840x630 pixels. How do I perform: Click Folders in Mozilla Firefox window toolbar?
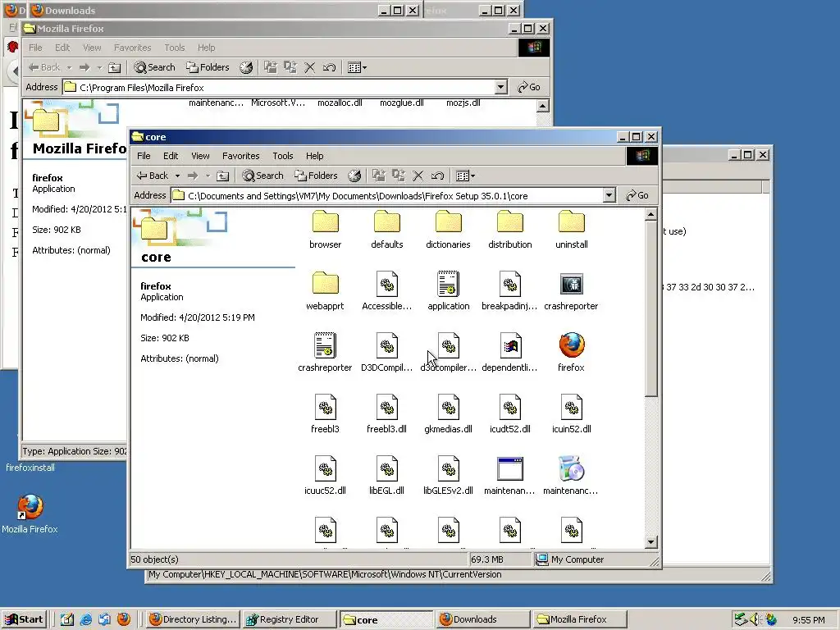[208, 67]
